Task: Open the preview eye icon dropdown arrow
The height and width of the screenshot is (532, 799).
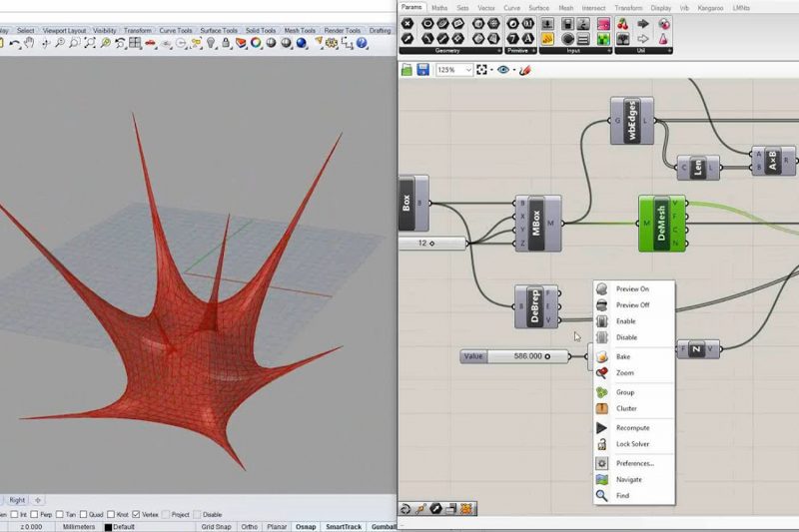Action: pos(512,70)
